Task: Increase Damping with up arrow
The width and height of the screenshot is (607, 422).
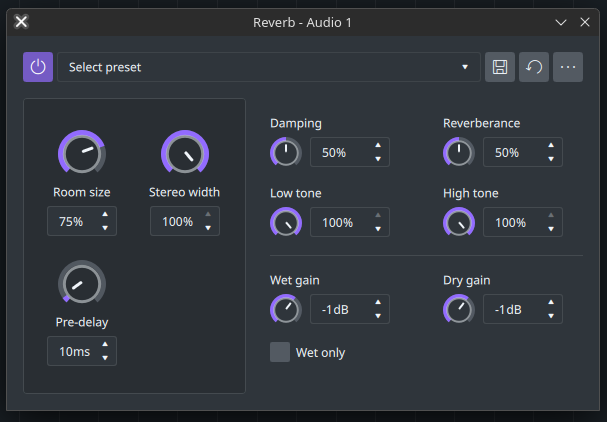Action: 378,145
